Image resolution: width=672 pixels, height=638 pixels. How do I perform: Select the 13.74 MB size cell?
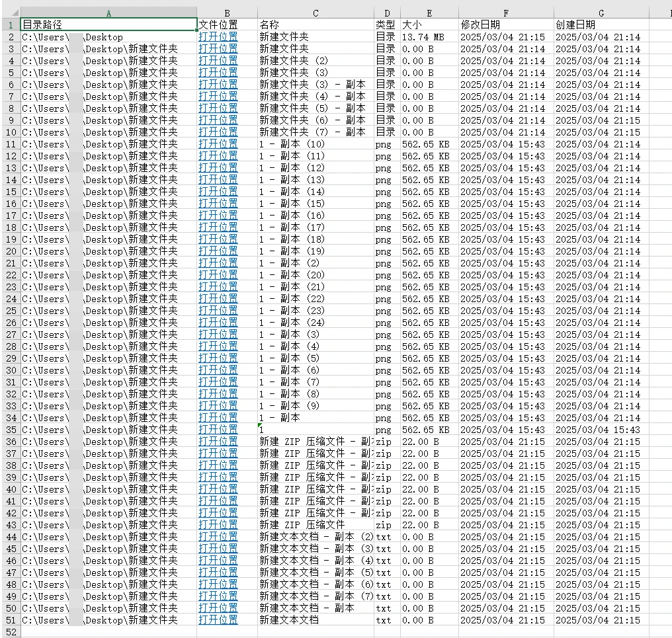429,37
